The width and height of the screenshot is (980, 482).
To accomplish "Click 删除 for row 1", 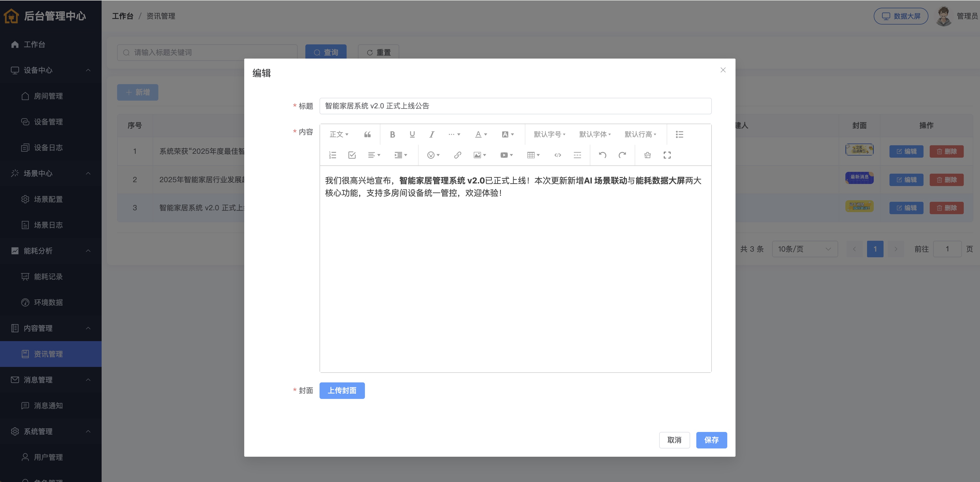I will (946, 151).
